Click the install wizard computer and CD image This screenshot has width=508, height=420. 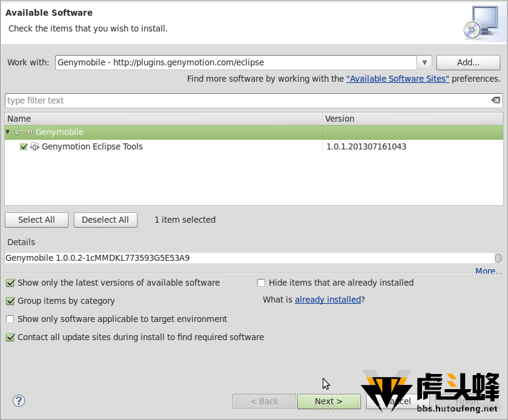tap(481, 22)
